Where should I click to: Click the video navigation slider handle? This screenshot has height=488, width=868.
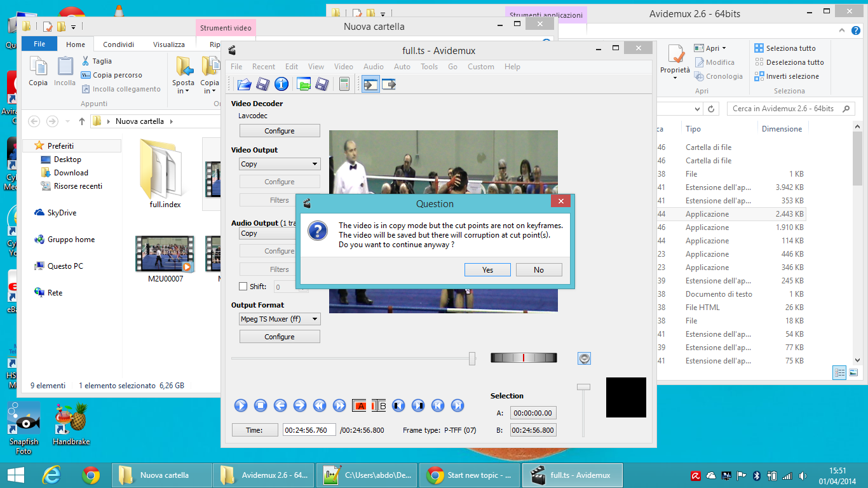pyautogui.click(x=472, y=358)
